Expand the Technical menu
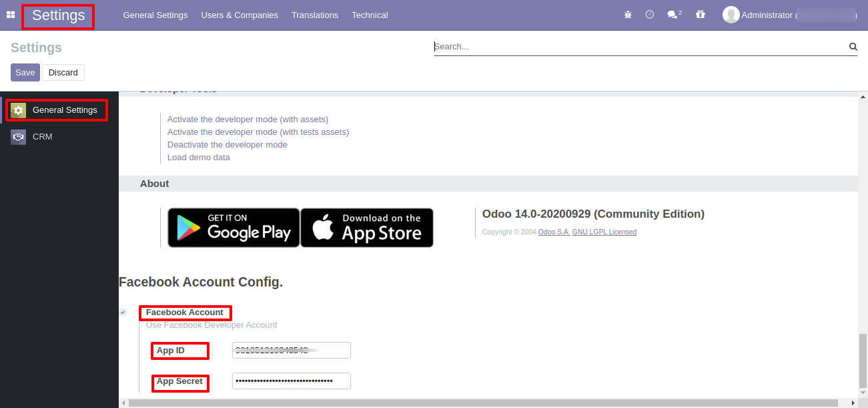 coord(370,15)
